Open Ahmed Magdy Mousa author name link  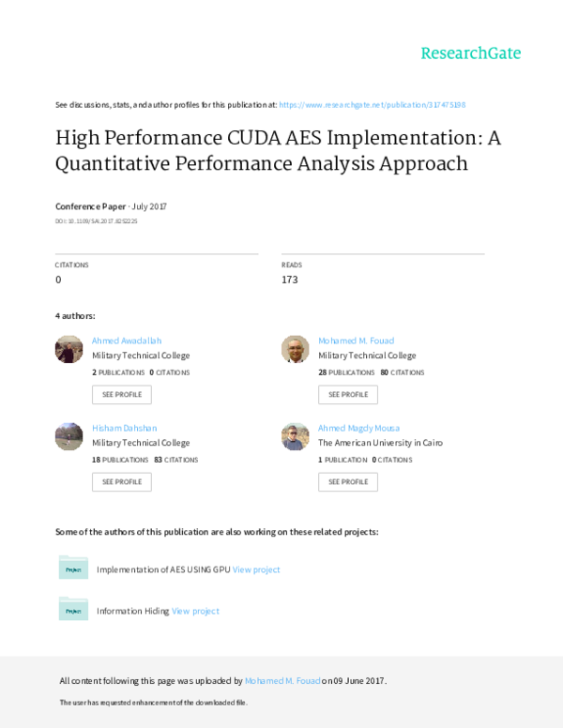[358, 428]
